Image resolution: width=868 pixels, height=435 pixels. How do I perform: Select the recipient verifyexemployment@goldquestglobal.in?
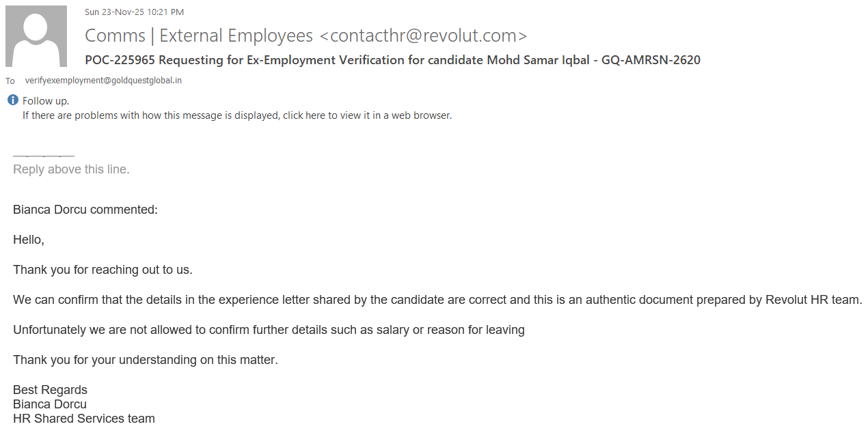pos(103,81)
